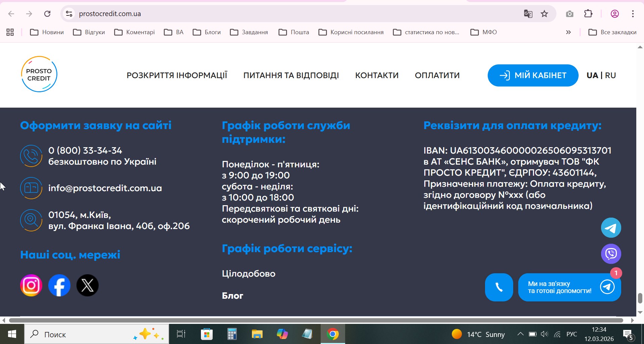Open the МФО bookmarks folder
This screenshot has height=344, width=644.
483,32
